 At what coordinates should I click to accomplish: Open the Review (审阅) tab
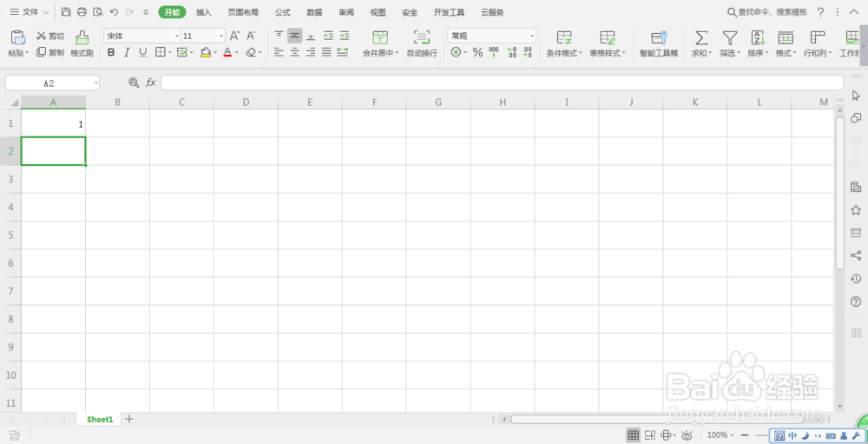346,12
